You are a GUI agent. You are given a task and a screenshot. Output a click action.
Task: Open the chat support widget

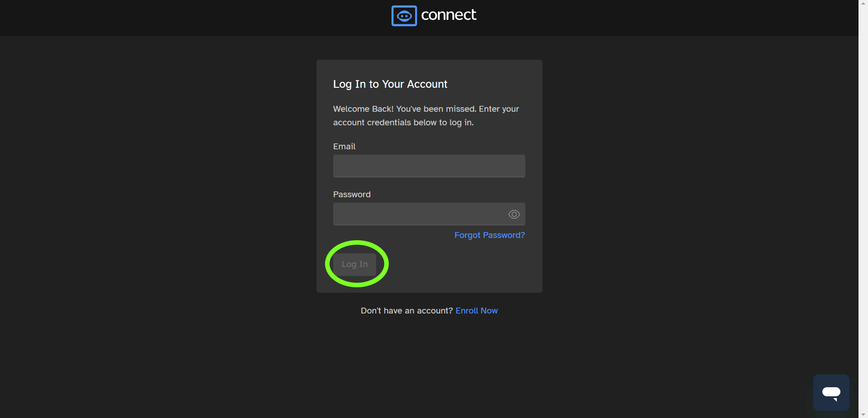(x=831, y=392)
